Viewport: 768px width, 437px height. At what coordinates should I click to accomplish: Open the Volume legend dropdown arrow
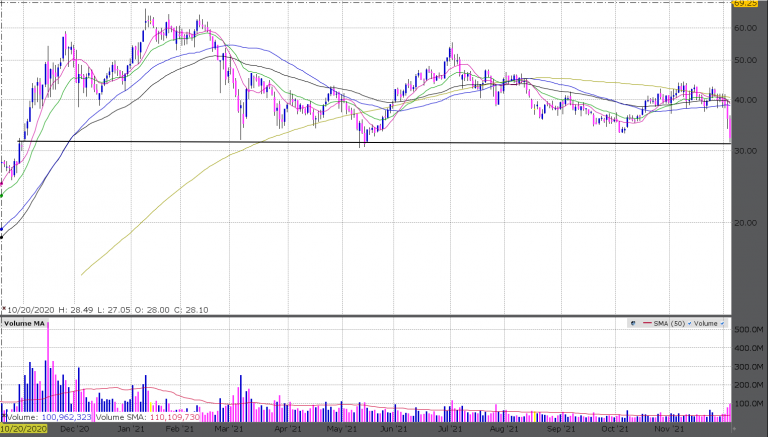coord(722,323)
